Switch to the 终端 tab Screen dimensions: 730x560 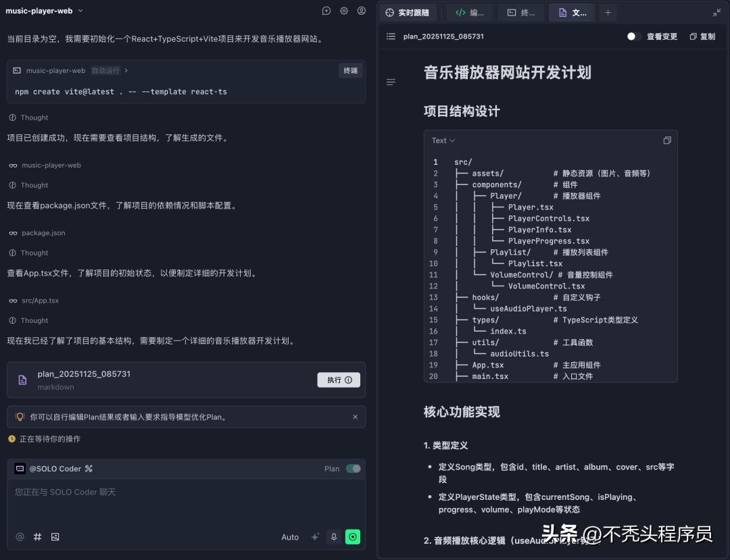520,12
